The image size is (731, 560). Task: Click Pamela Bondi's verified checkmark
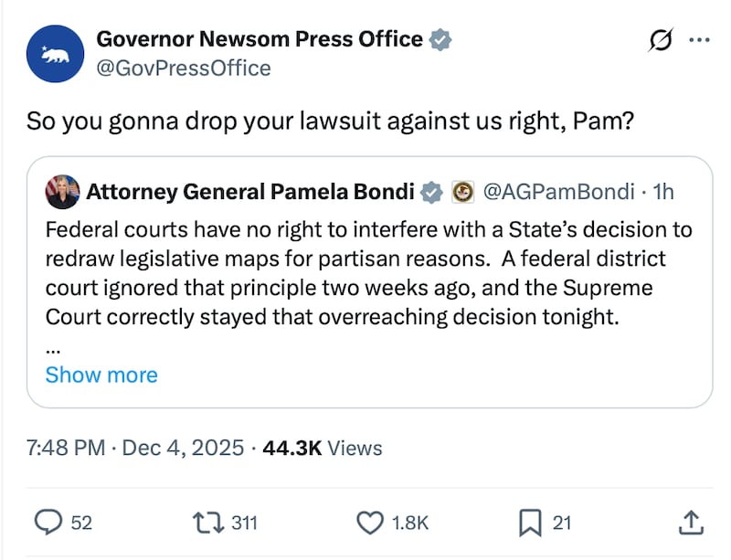click(x=431, y=192)
